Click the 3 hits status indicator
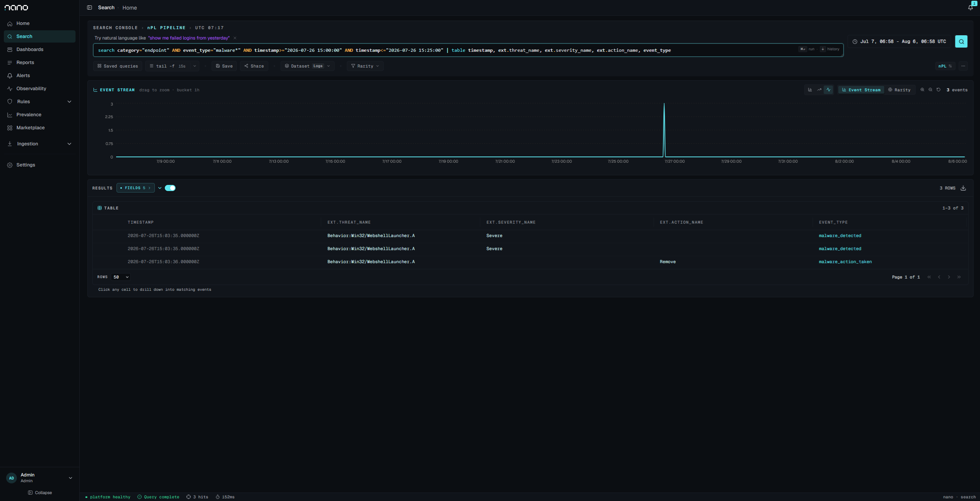980x501 pixels. (197, 497)
